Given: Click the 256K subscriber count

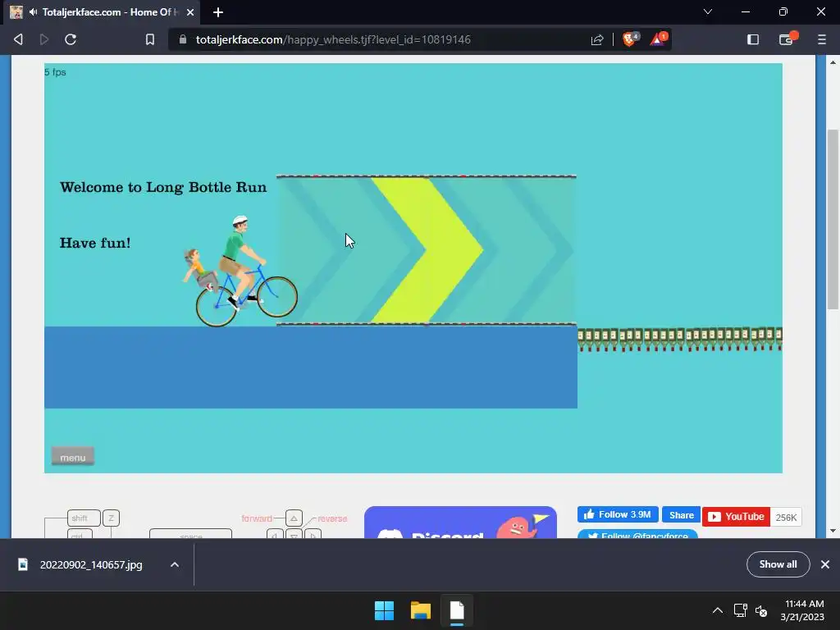Looking at the screenshot, I should click(786, 517).
